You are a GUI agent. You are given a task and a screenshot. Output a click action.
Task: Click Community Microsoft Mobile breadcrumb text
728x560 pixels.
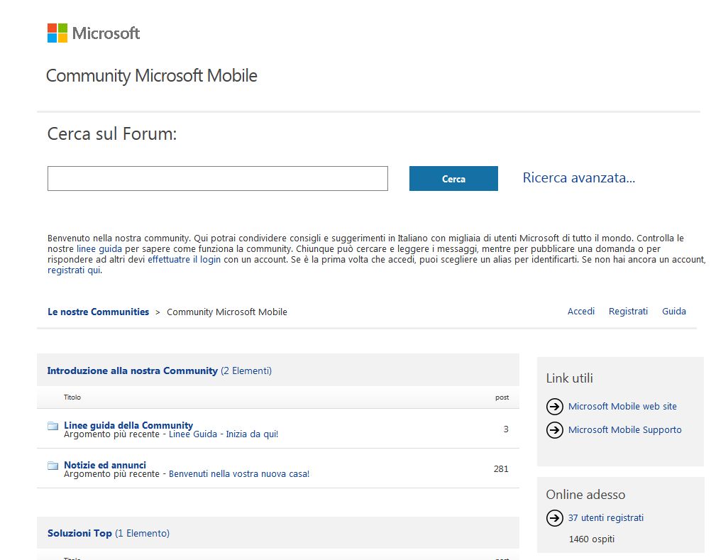coord(226,312)
